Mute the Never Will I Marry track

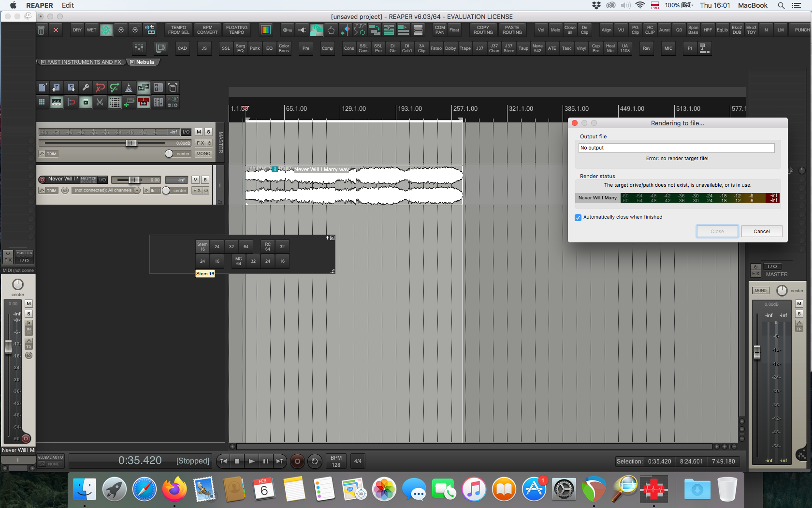[195, 179]
